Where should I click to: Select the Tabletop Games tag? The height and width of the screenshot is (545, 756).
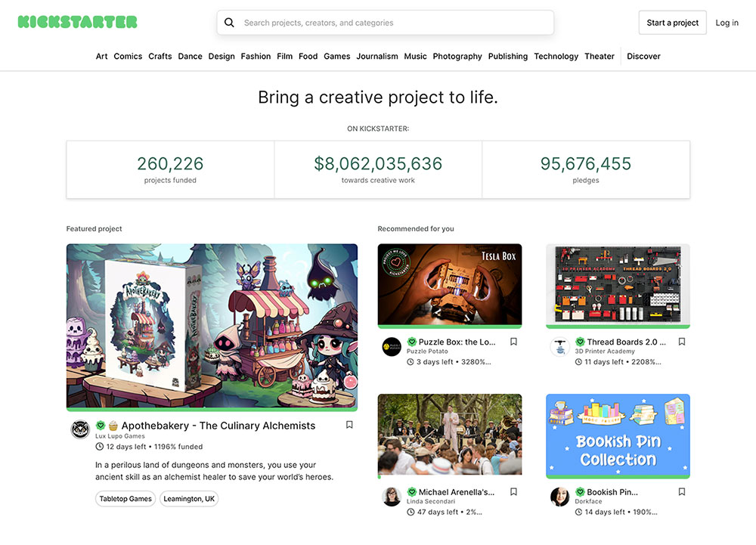tap(125, 499)
